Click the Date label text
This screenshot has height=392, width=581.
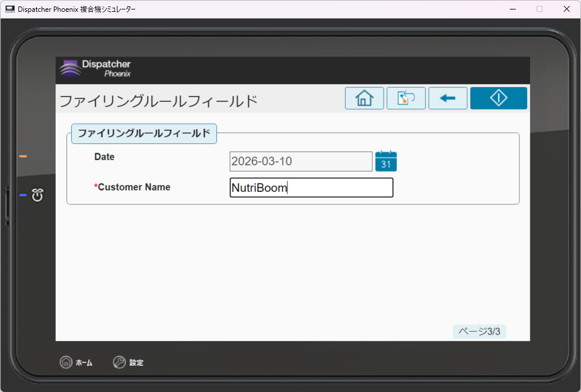pos(104,157)
